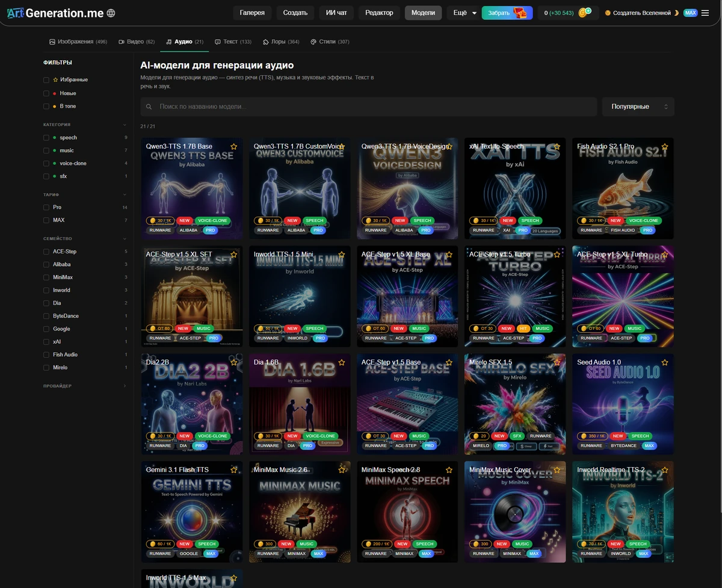This screenshot has height=588, width=722.
Task: Click the model name search field
Action: [368, 107]
